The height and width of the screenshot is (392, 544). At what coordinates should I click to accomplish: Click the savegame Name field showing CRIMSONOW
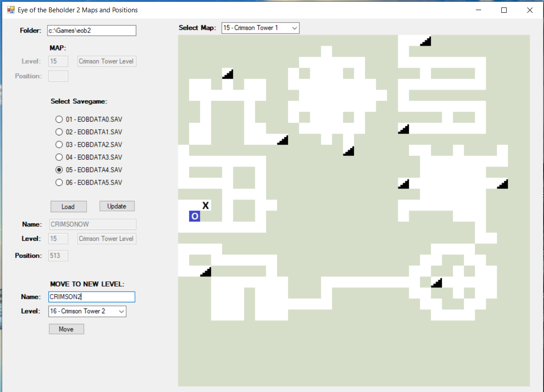(x=92, y=224)
